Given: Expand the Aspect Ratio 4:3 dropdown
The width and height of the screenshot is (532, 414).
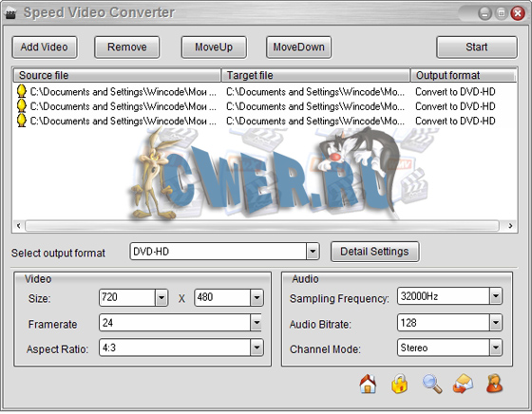Looking at the screenshot, I should (x=256, y=348).
